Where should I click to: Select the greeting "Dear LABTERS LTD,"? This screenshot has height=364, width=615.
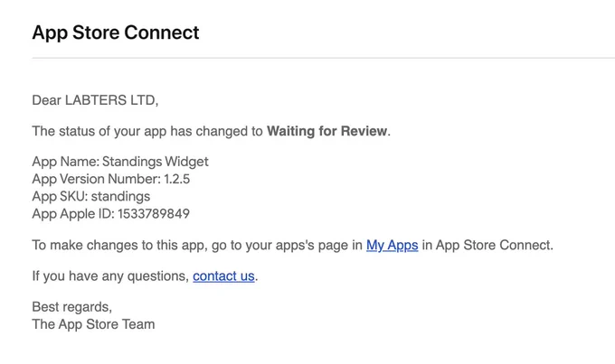pyautogui.click(x=95, y=100)
